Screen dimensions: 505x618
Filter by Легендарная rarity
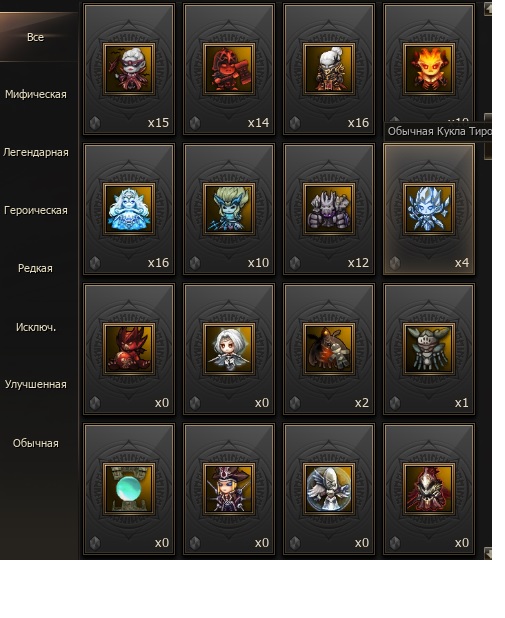coord(35,153)
